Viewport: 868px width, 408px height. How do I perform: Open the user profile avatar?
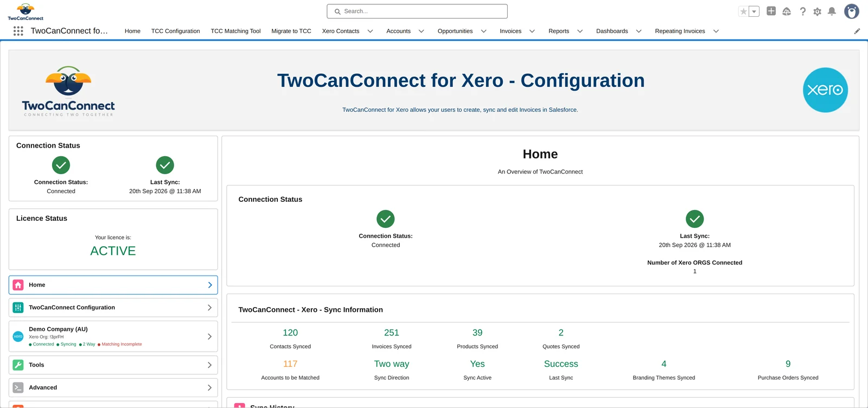852,11
